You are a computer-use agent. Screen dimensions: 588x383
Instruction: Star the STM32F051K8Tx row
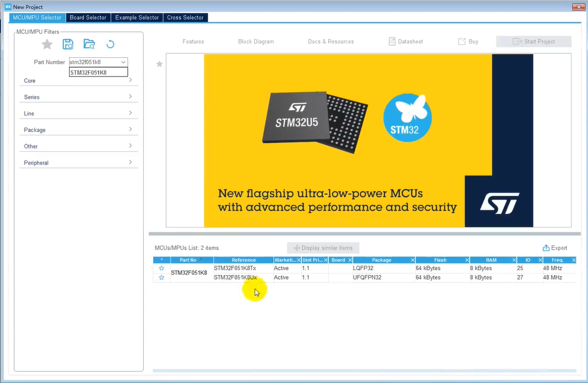[x=162, y=268]
